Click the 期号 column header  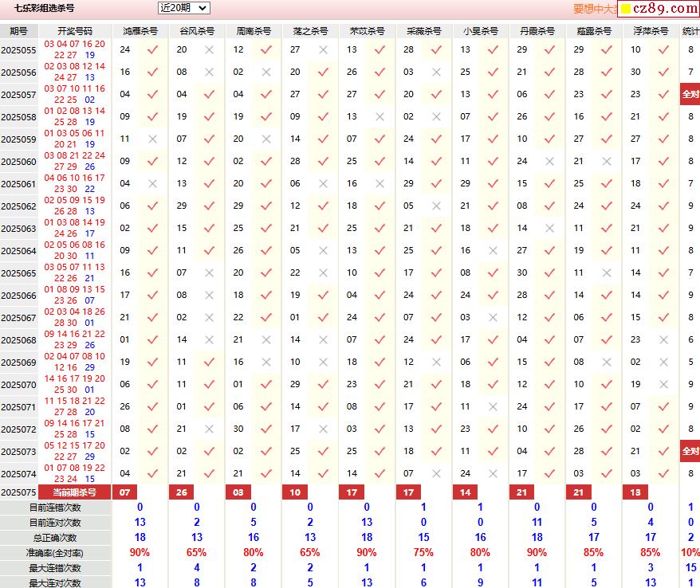19,31
